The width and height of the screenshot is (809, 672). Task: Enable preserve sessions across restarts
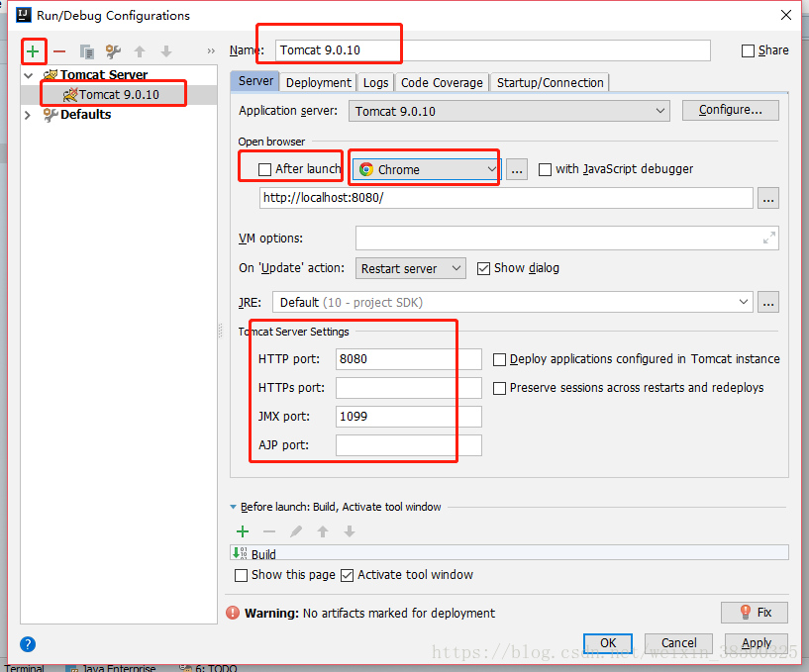(x=499, y=388)
